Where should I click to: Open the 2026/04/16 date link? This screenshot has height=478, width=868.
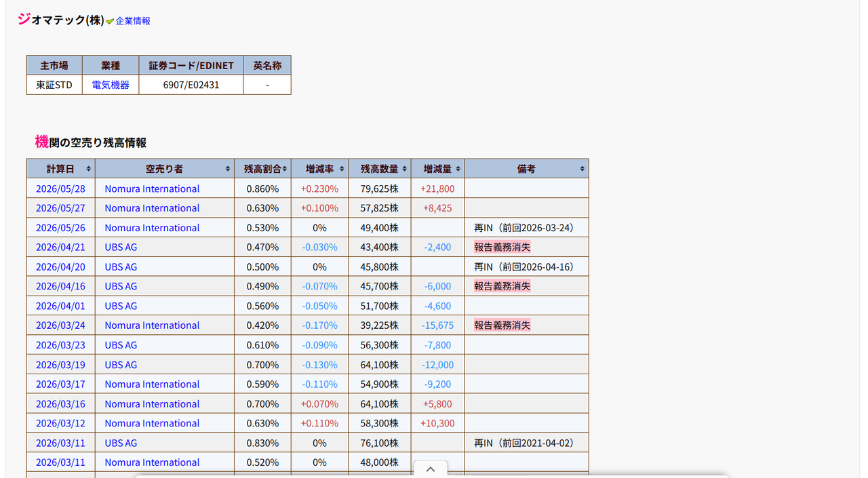(x=60, y=286)
